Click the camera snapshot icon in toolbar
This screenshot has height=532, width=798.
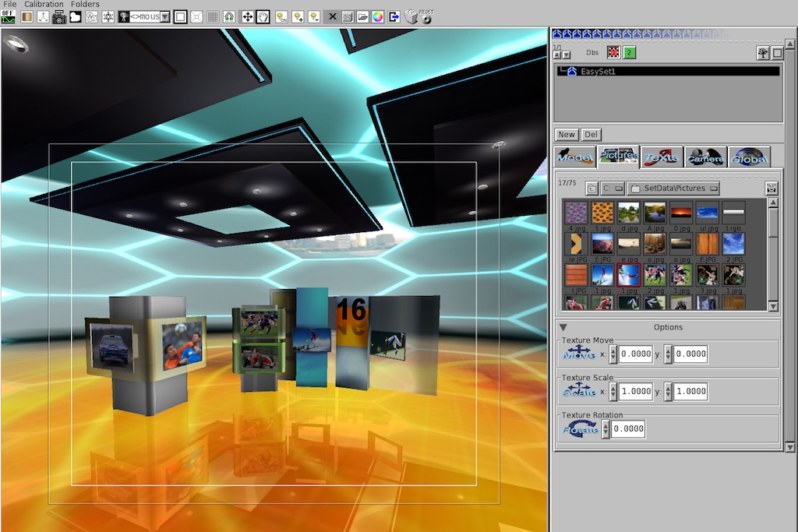59,17
